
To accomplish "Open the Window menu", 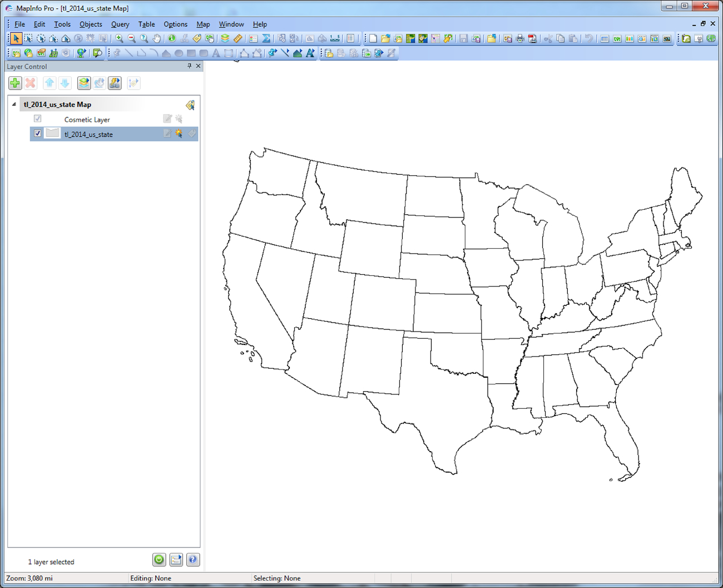I will coord(231,24).
